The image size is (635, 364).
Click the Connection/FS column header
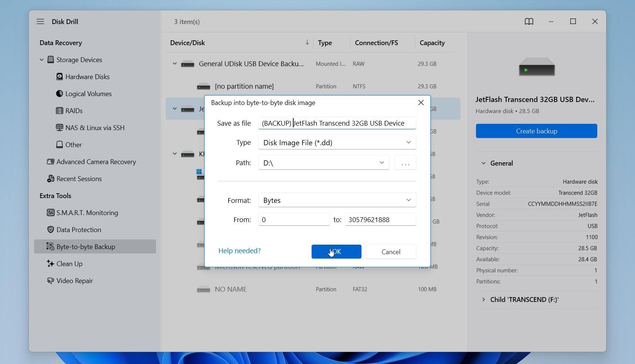point(376,43)
